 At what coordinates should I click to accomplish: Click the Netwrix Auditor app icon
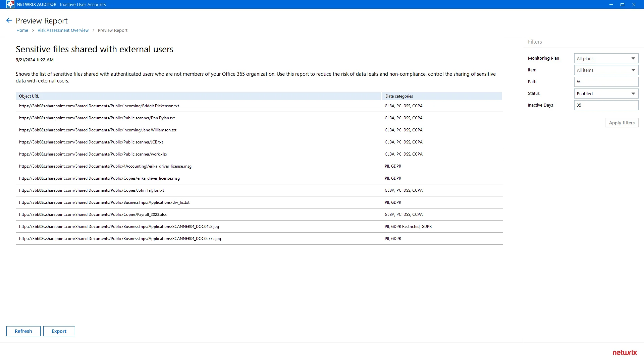tap(10, 4)
